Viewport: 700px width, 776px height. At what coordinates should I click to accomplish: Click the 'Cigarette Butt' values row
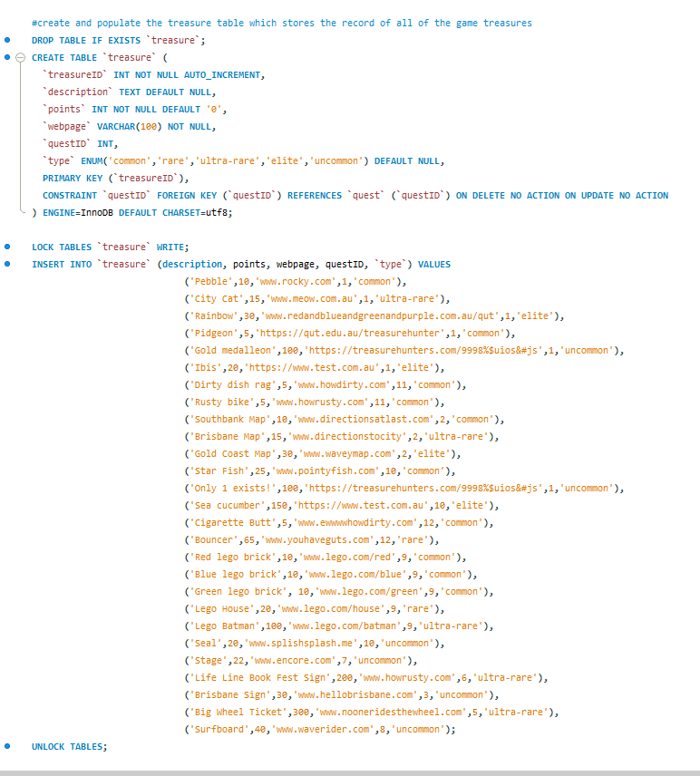tap(339, 522)
